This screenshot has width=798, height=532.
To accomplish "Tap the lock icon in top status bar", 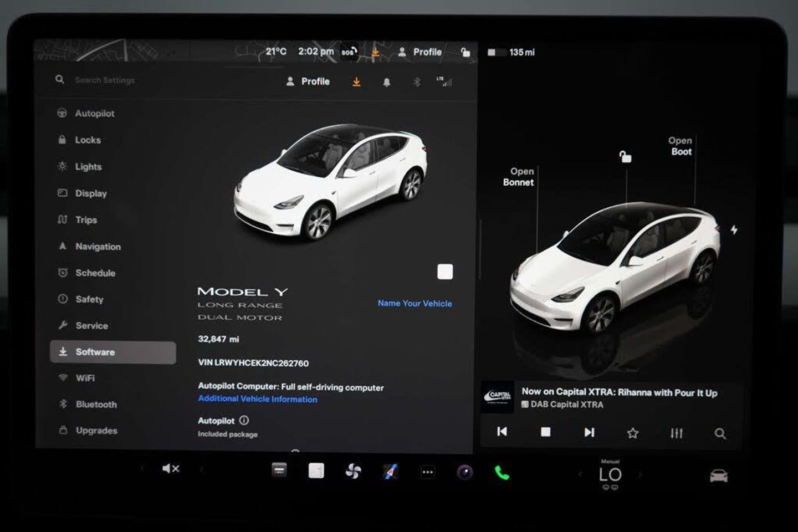I will pyautogui.click(x=465, y=52).
